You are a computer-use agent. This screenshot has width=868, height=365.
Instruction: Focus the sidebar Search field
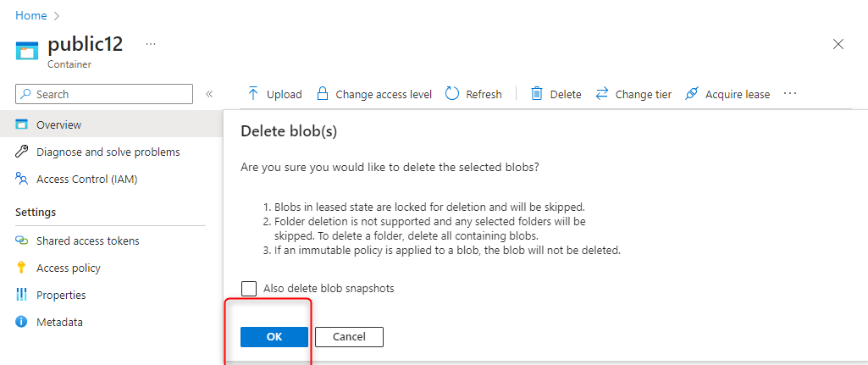pos(110,94)
